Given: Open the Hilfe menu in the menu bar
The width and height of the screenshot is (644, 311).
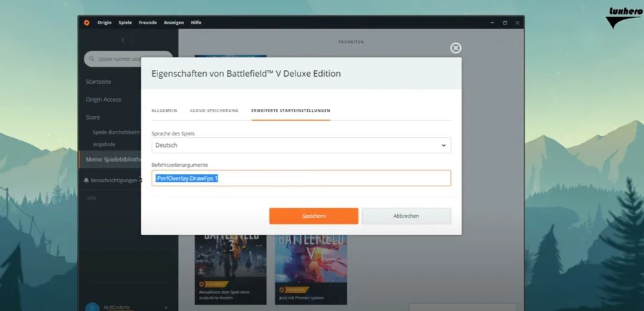Looking at the screenshot, I should click(196, 23).
